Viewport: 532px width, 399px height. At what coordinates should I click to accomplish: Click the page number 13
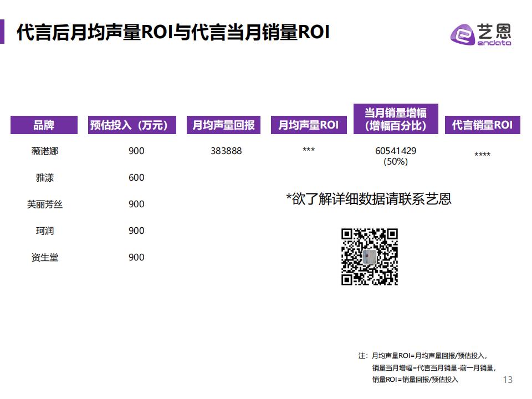point(507,380)
